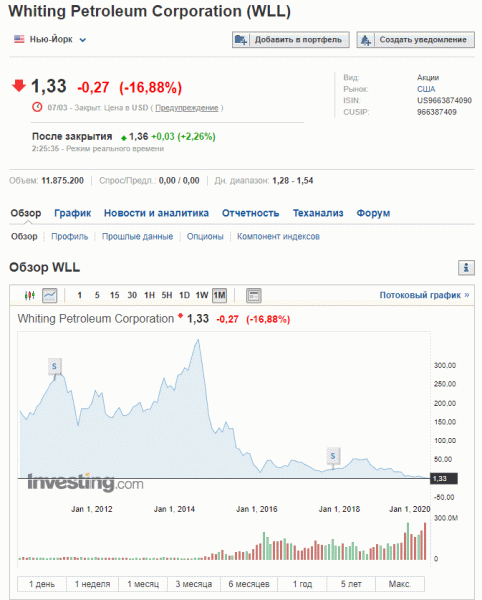Screen dimensions: 482x600
Task: Set chart interval to 5H
Action: pos(167,295)
